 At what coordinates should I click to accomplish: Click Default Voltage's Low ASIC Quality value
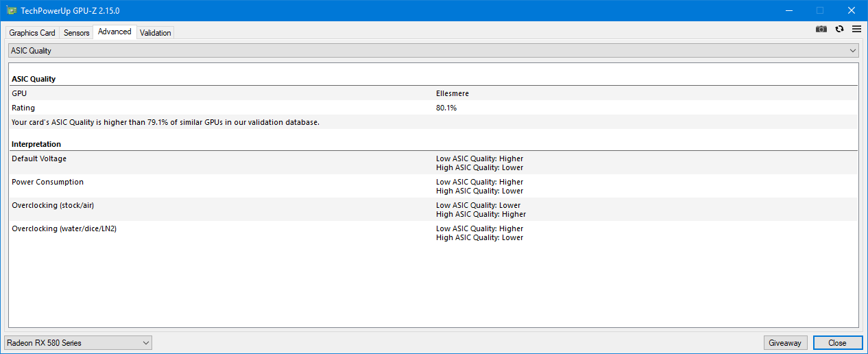479,158
